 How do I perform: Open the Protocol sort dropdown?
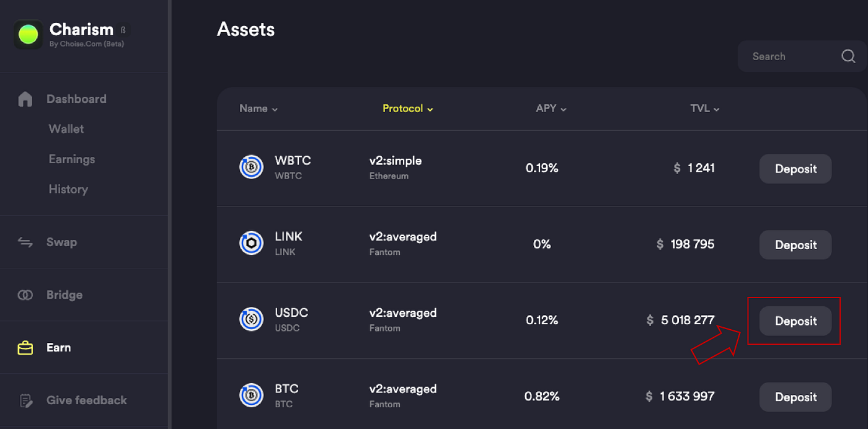(x=407, y=108)
